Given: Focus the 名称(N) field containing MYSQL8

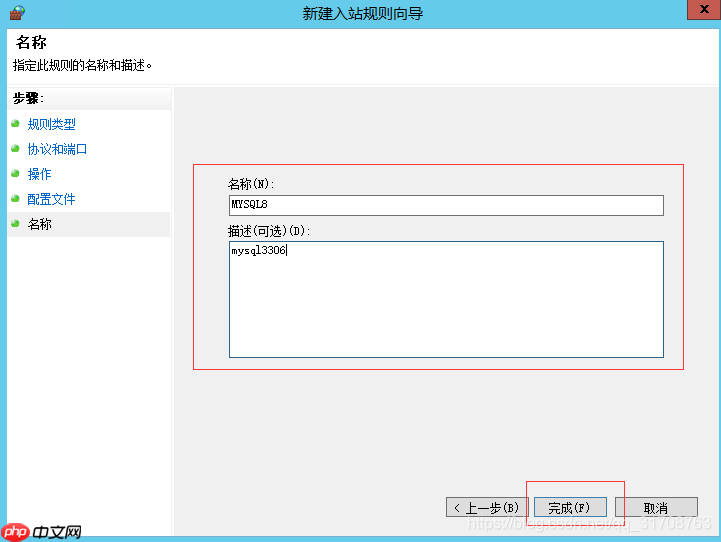Looking at the screenshot, I should 446,205.
